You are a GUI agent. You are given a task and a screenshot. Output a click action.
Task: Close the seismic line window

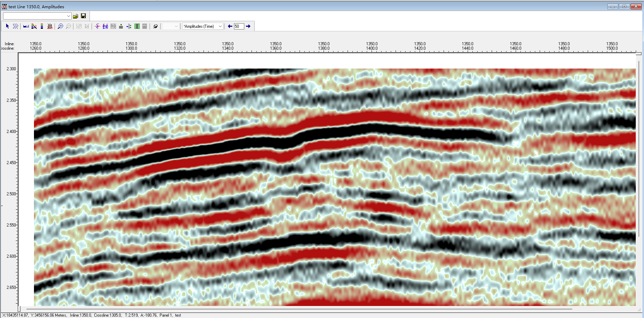[x=636, y=6]
